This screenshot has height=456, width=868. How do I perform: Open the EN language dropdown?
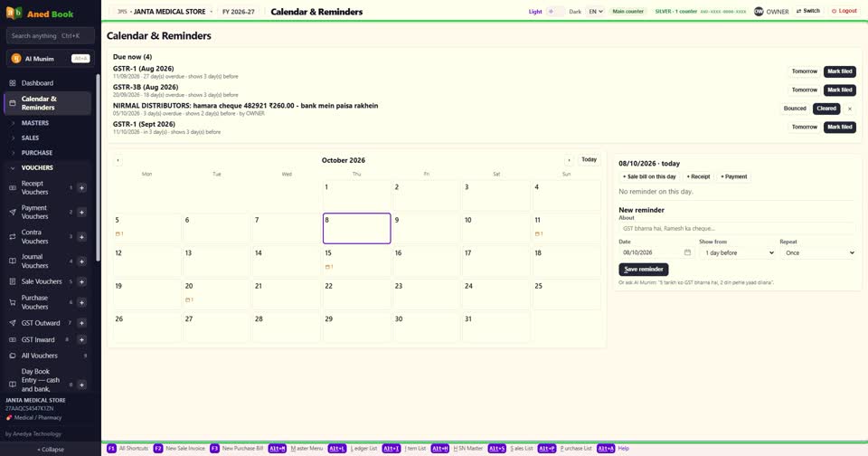click(x=596, y=11)
